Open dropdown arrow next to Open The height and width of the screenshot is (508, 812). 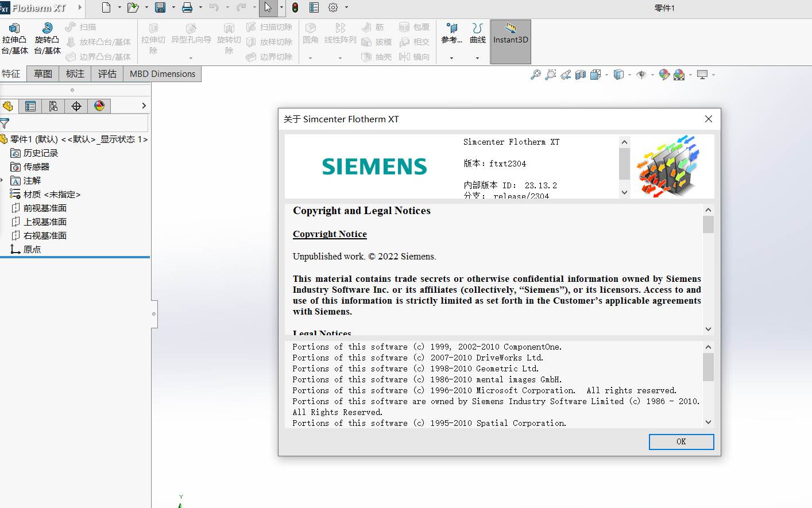point(147,7)
